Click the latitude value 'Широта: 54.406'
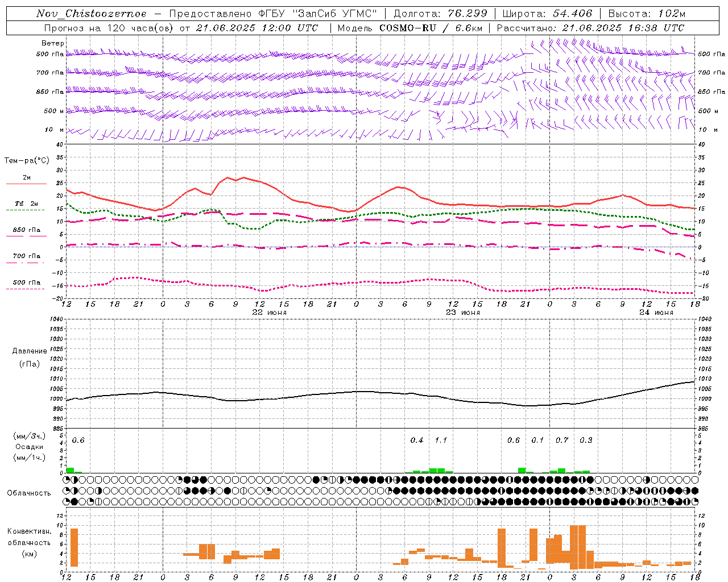This screenshot has height=582, width=728. point(547,14)
